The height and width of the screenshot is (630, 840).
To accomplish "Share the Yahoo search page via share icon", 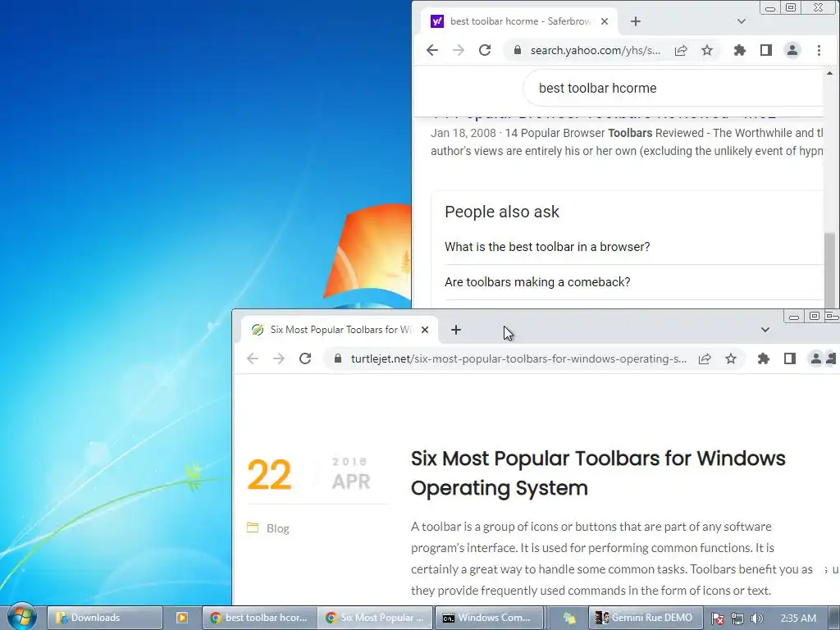I will click(x=681, y=50).
